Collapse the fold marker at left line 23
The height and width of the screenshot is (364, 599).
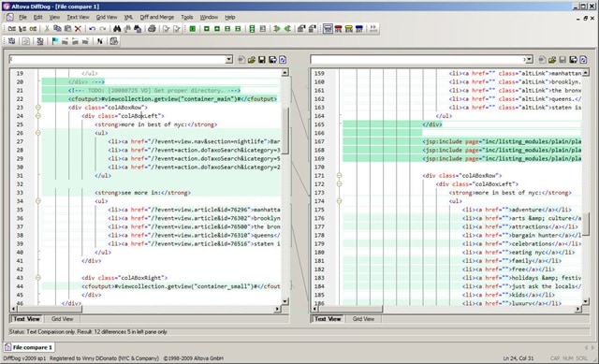tap(38, 108)
